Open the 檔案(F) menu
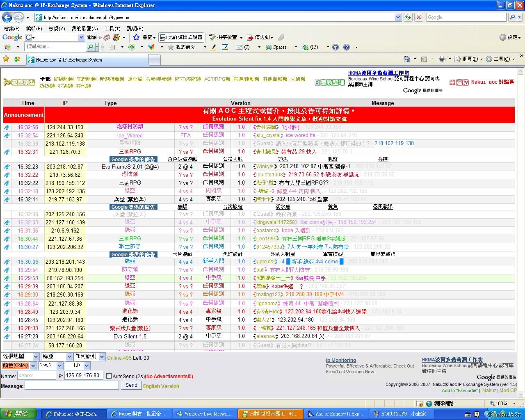The width and height of the screenshot is (525, 420). point(11,28)
